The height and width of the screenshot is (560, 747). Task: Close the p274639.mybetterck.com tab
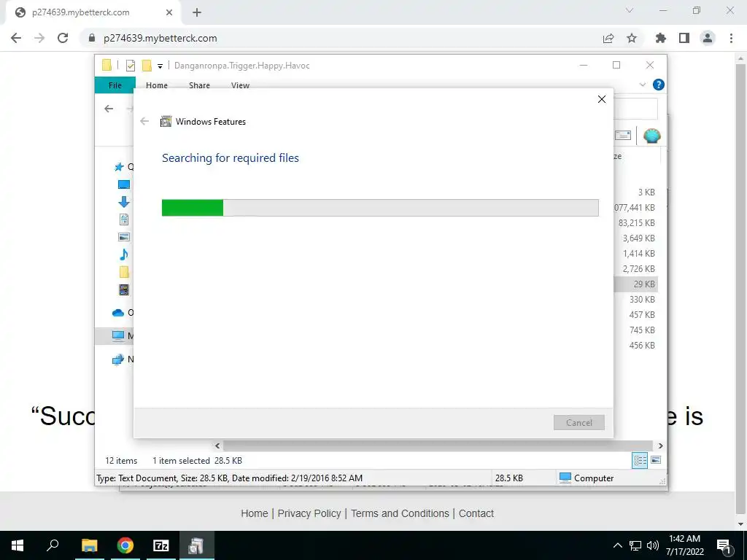pyautogui.click(x=169, y=13)
